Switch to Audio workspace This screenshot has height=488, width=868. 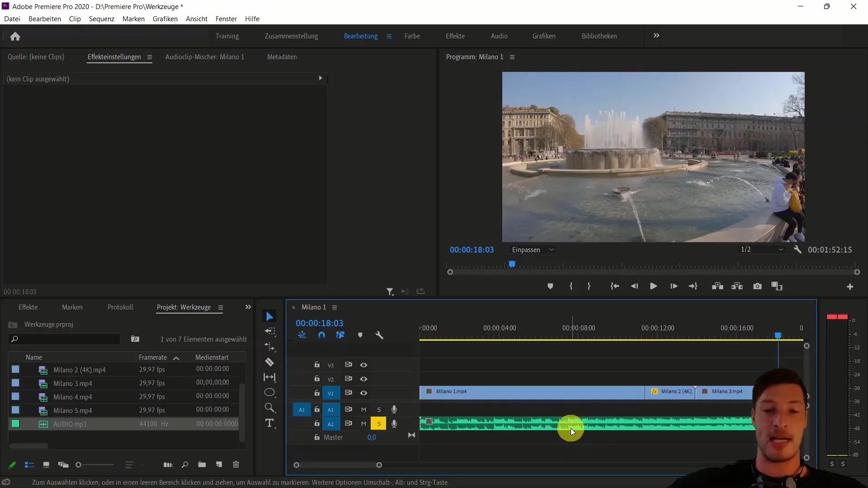(x=499, y=36)
